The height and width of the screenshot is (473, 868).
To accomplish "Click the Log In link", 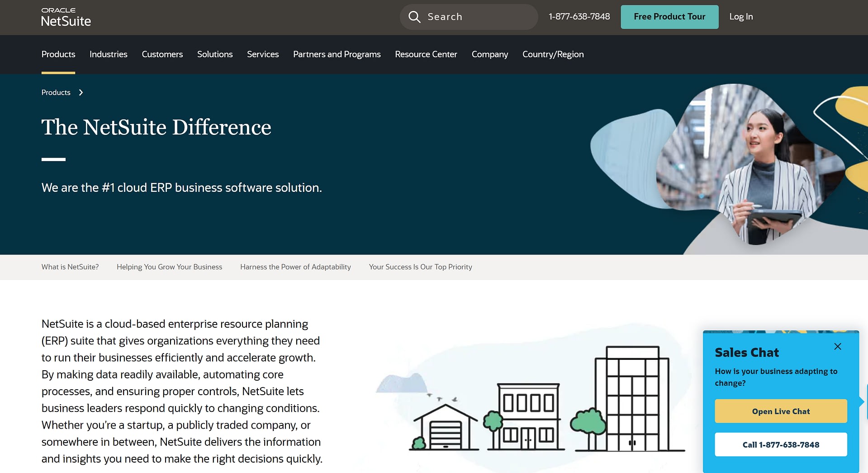I will pyautogui.click(x=740, y=17).
